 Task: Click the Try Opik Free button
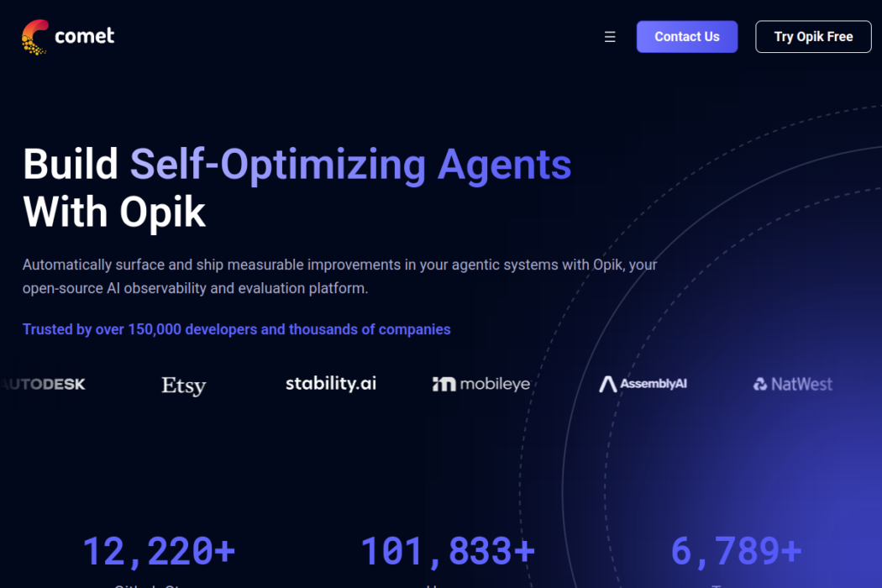pos(813,37)
